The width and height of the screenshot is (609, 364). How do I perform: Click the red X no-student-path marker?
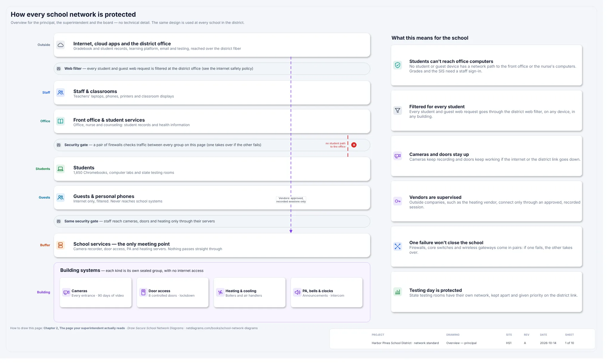(x=354, y=145)
